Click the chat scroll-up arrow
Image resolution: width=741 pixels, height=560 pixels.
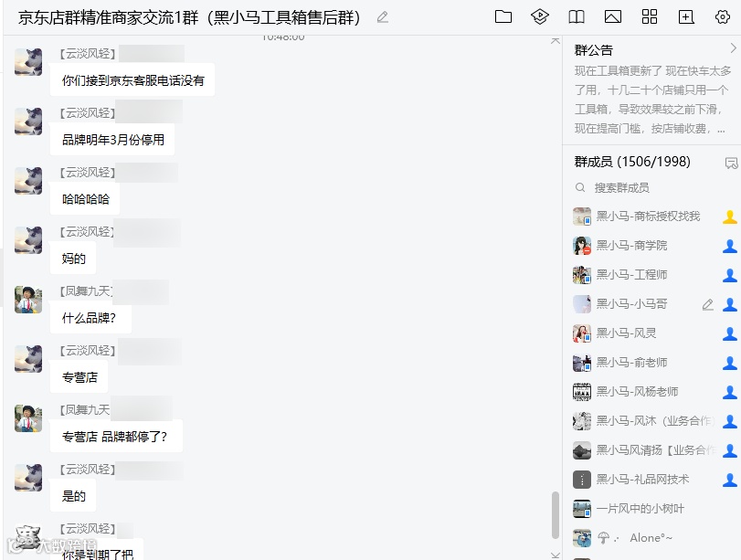pyautogui.click(x=556, y=40)
